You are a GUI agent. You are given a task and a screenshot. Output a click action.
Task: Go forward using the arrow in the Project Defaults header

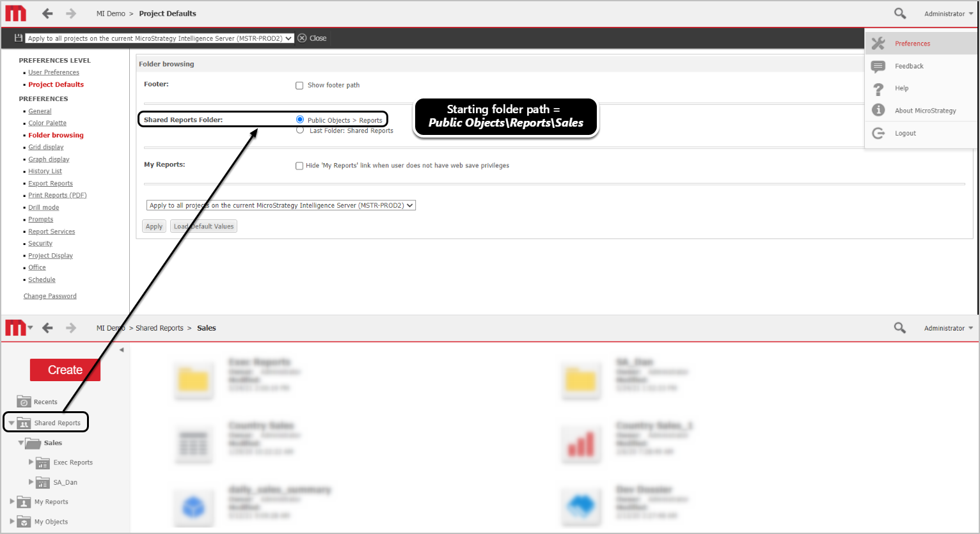(71, 13)
